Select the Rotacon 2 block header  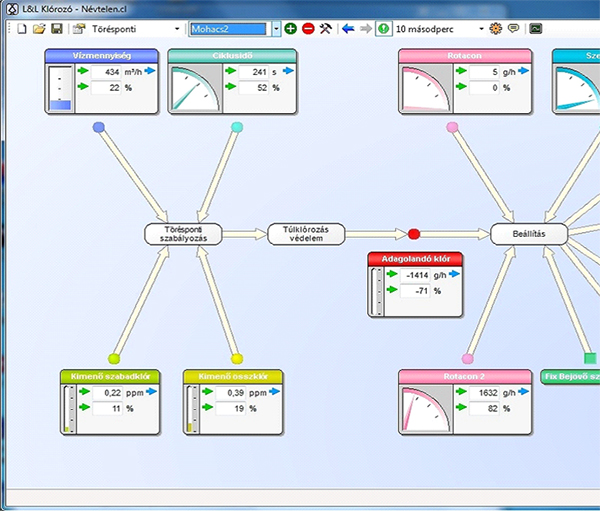pyautogui.click(x=465, y=377)
